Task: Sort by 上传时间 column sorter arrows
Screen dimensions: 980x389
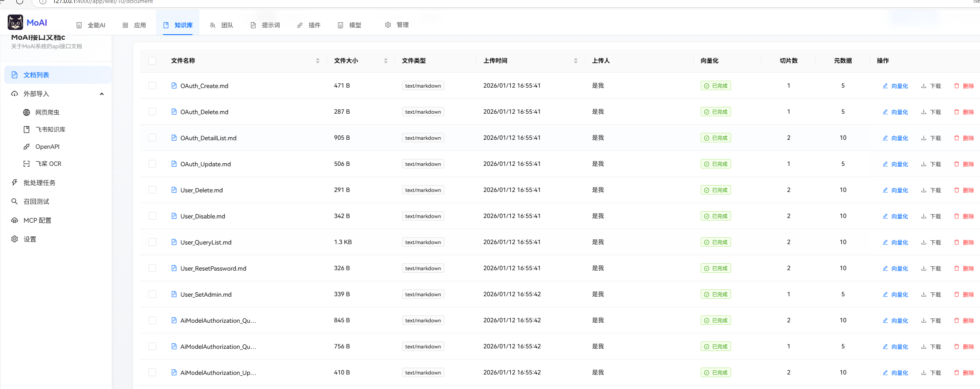Action: tap(576, 61)
